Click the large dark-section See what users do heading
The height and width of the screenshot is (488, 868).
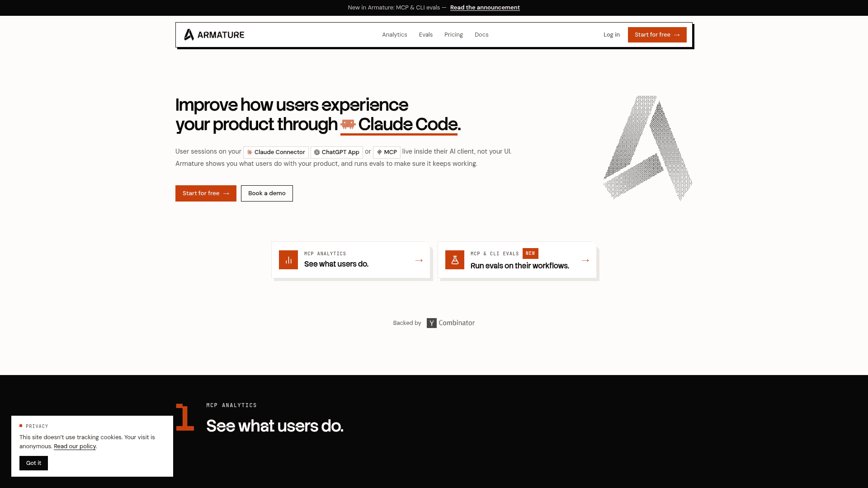pyautogui.click(x=275, y=426)
